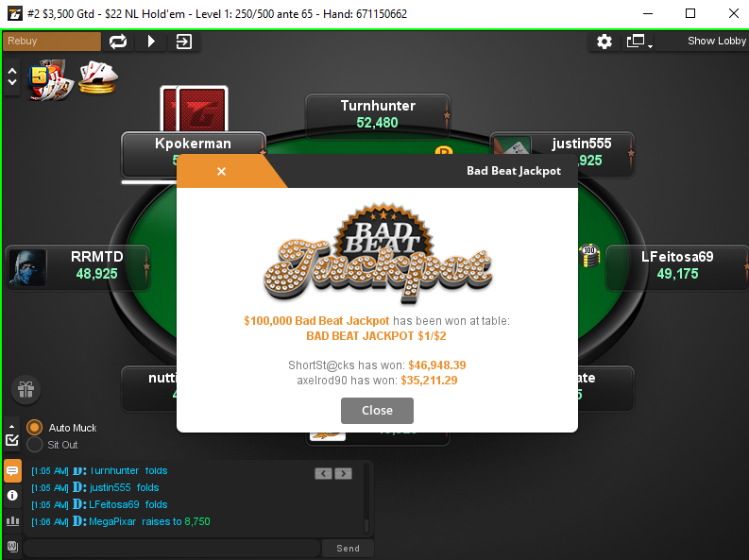Open the gift box icon
Screen dimensions: 749x560
26,389
